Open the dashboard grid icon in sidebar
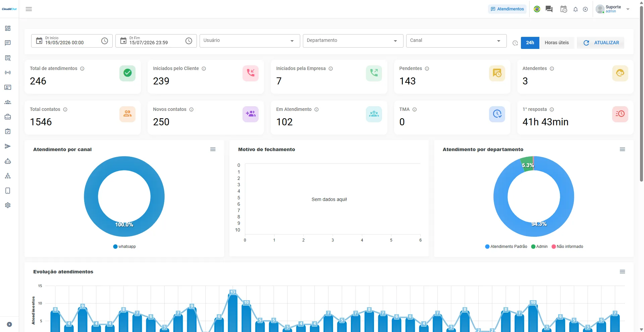644x332 pixels. coord(8,28)
